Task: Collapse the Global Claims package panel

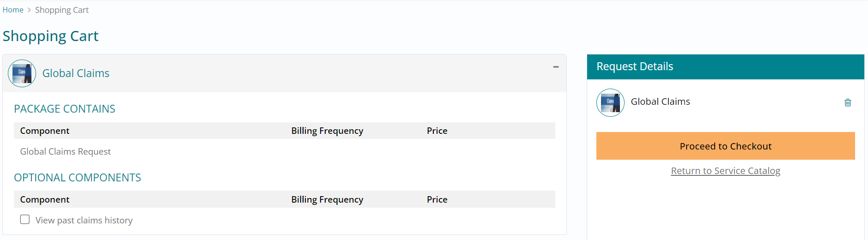Action: (x=556, y=67)
